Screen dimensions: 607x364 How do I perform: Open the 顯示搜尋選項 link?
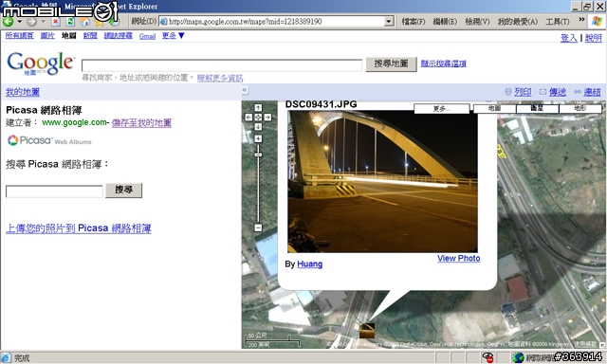click(443, 64)
